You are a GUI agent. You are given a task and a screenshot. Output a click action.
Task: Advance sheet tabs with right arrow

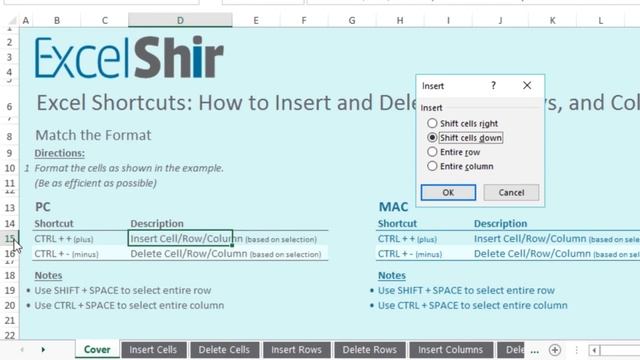(43, 350)
